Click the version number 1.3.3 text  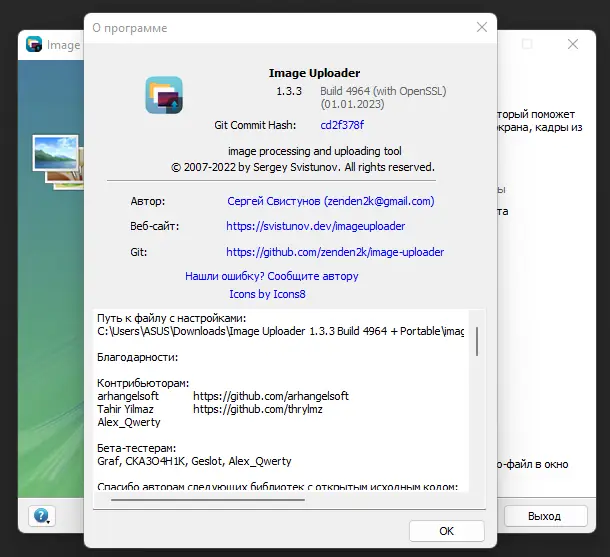coord(289,91)
